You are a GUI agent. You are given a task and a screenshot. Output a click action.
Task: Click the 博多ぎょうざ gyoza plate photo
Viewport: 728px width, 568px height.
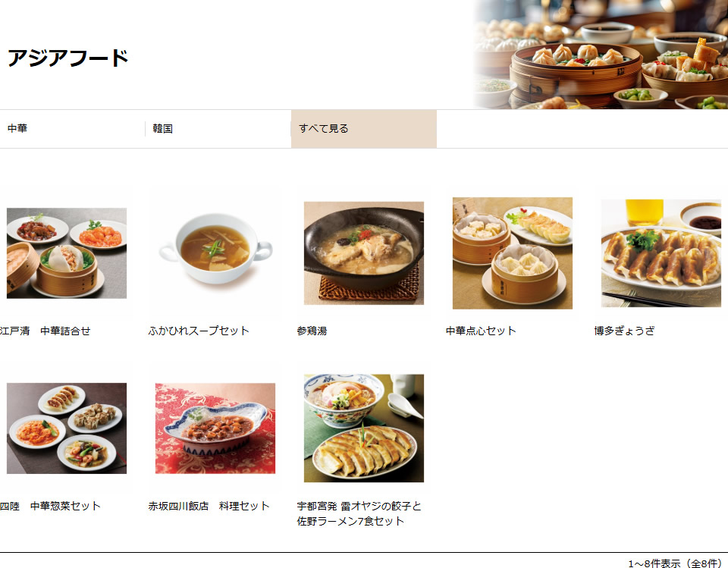coord(661,253)
